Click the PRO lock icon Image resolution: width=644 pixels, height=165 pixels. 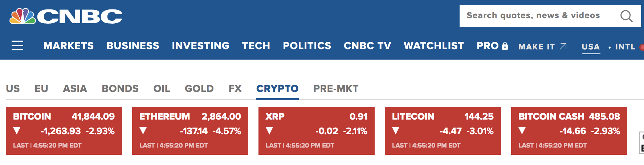point(505,46)
